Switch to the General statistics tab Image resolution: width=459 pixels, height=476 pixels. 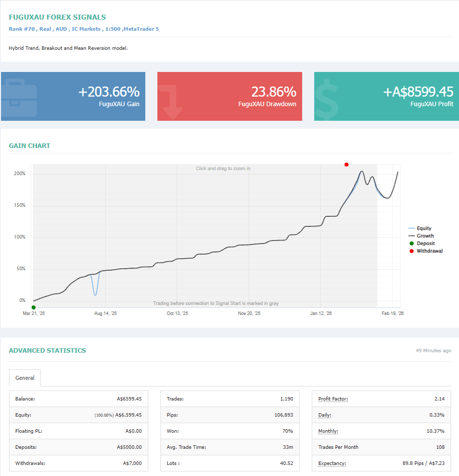coord(25,377)
